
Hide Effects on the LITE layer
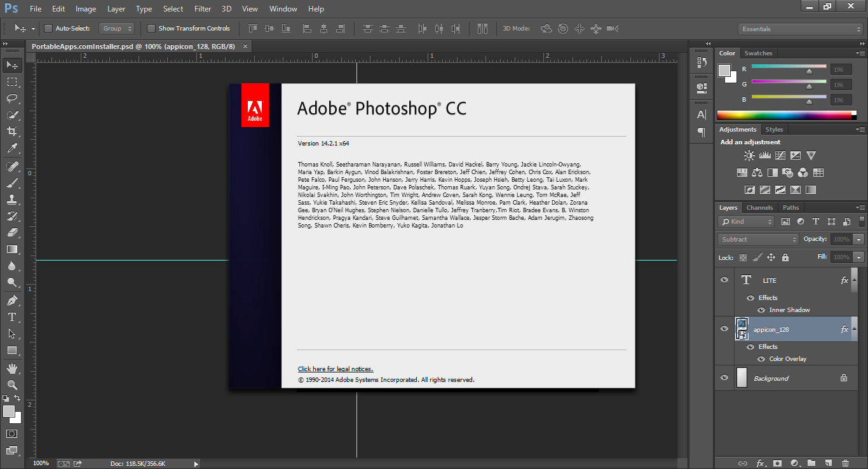[x=750, y=298]
